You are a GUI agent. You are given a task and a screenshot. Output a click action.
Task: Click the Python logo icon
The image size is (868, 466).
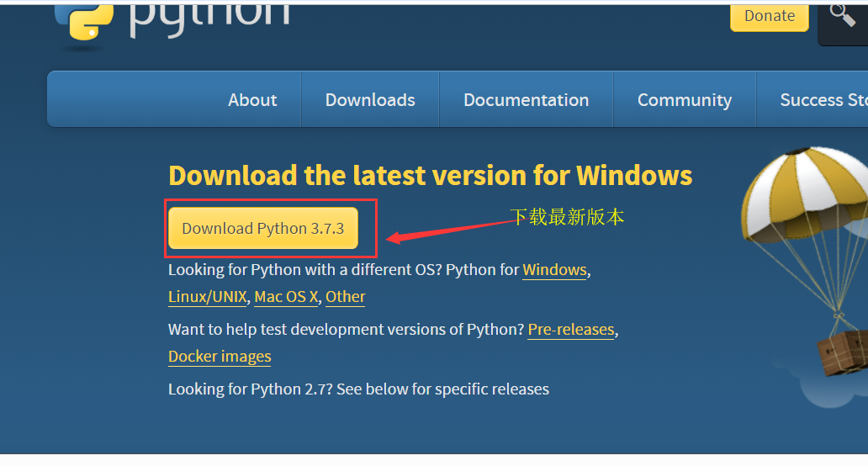pos(85,22)
